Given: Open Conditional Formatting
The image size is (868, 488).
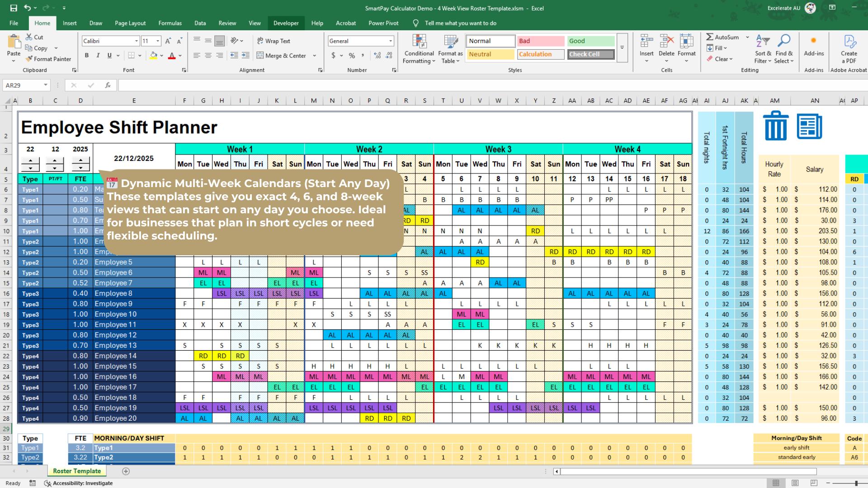Looking at the screenshot, I should coord(418,49).
